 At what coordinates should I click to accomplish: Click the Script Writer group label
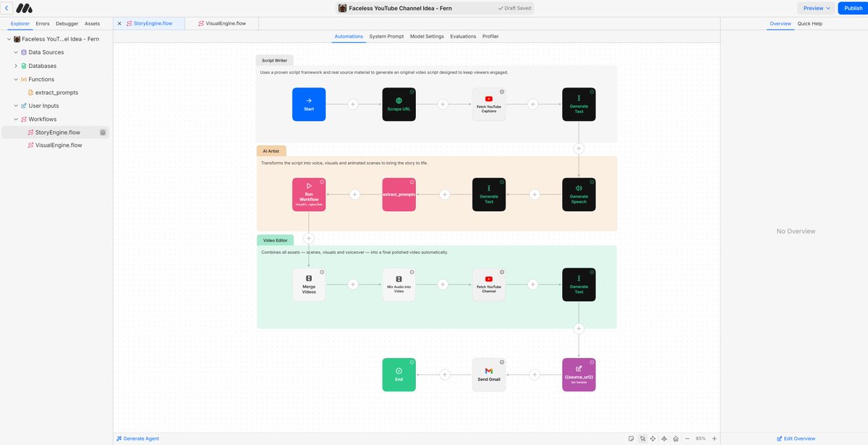[x=274, y=60]
